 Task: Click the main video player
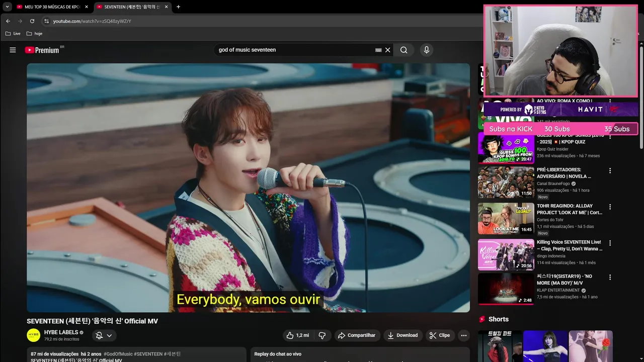coord(248,188)
